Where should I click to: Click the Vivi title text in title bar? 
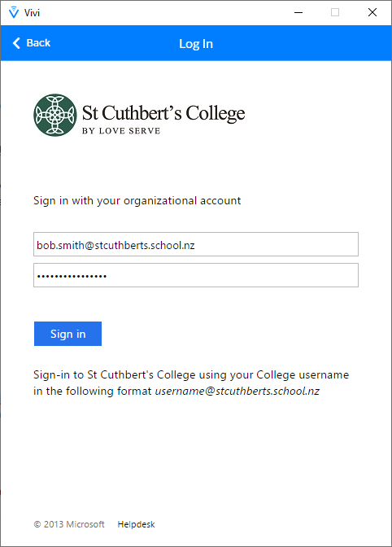point(32,13)
